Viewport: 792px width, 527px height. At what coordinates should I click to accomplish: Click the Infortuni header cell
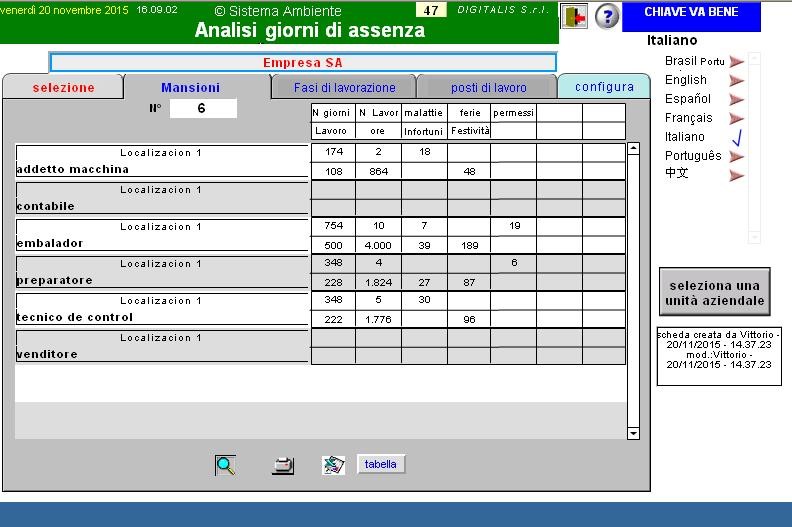coord(424,131)
